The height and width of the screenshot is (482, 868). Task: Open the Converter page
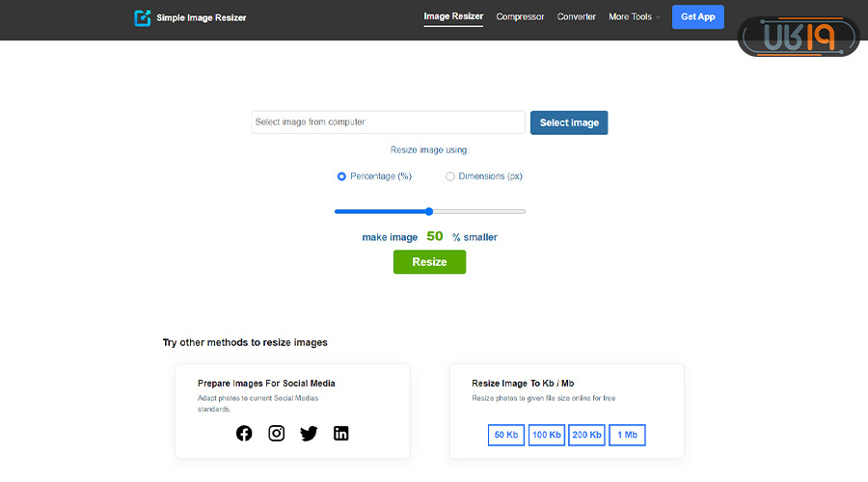[x=576, y=16]
